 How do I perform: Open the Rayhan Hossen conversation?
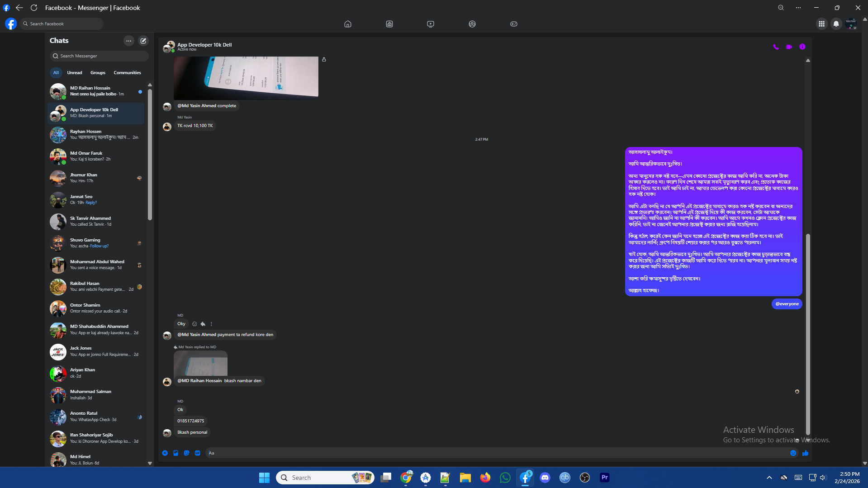[x=96, y=135]
